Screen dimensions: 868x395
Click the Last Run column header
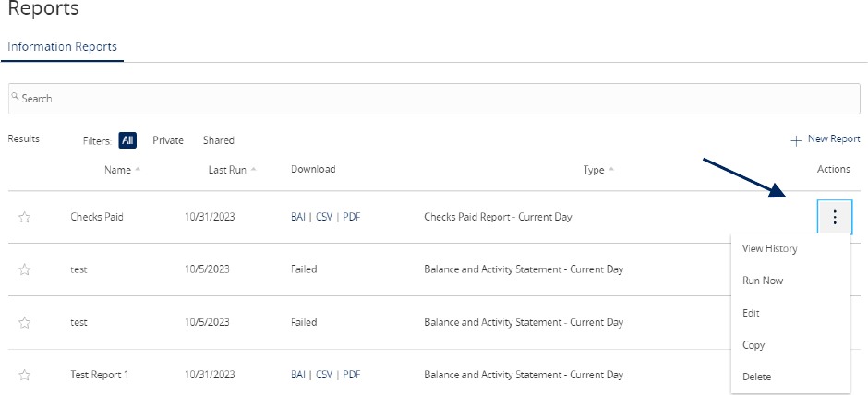(x=227, y=170)
